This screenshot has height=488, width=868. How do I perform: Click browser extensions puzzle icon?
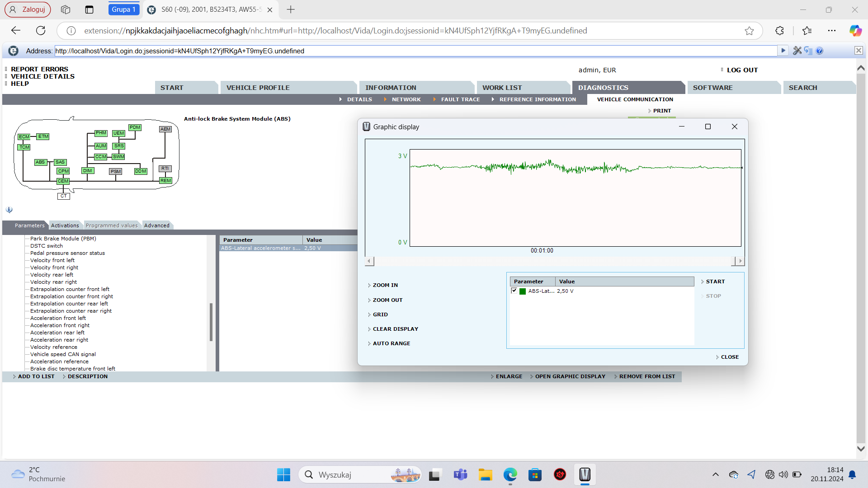[x=779, y=31]
